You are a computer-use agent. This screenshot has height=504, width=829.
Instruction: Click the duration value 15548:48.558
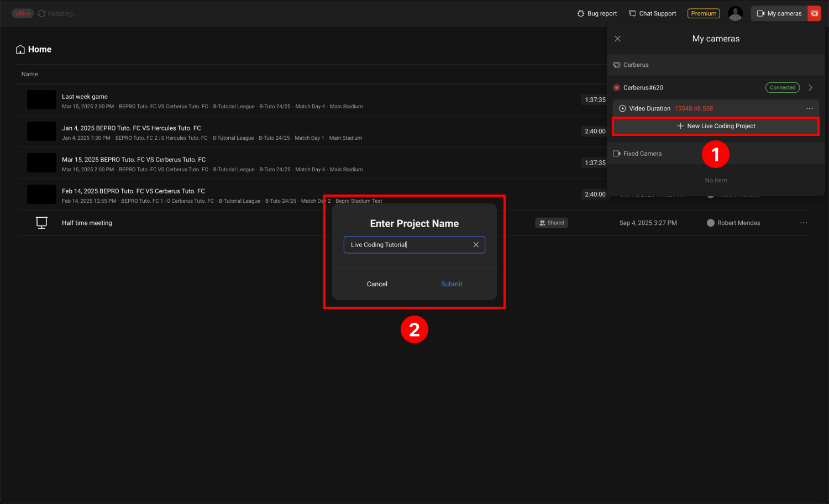tap(694, 108)
